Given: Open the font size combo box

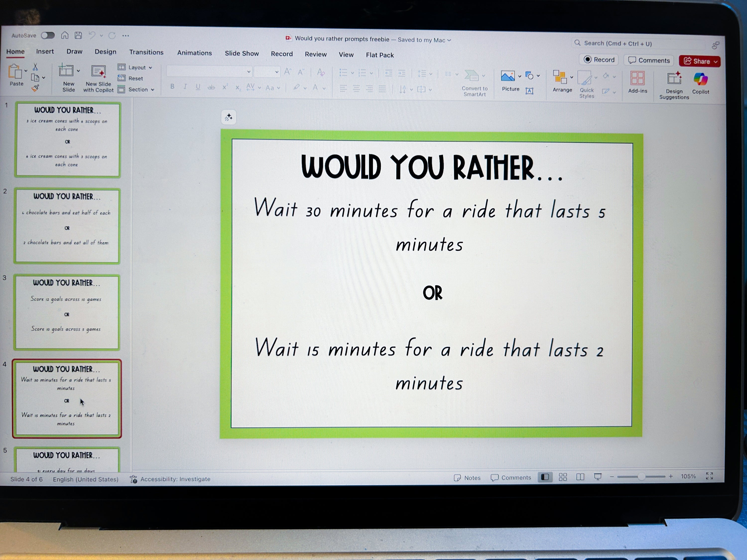Looking at the screenshot, I should click(x=267, y=72).
